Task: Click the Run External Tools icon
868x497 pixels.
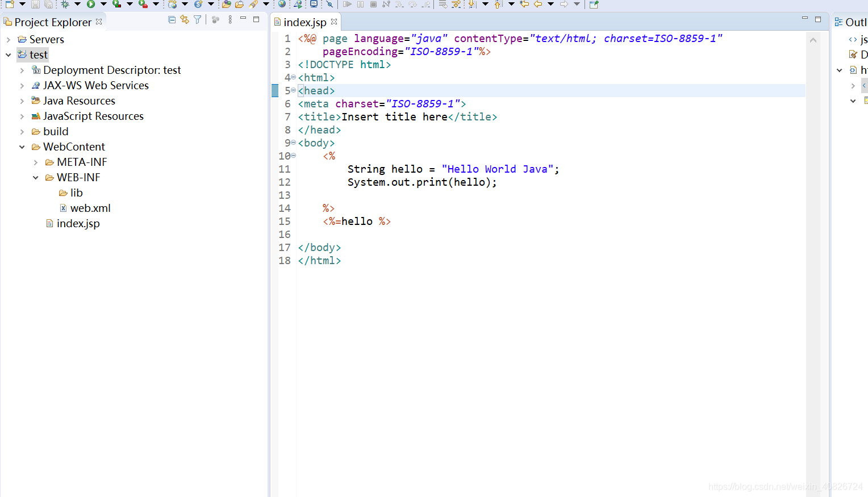Action: [x=143, y=4]
